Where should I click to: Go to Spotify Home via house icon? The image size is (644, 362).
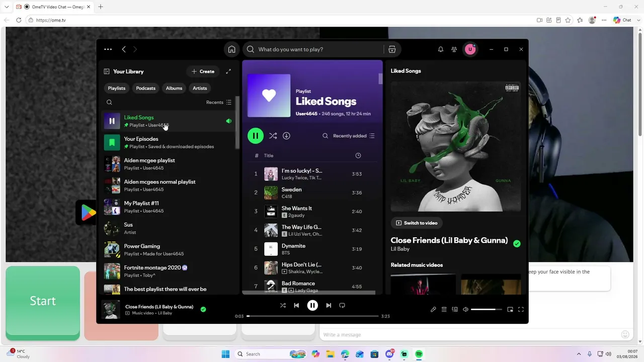point(231,49)
